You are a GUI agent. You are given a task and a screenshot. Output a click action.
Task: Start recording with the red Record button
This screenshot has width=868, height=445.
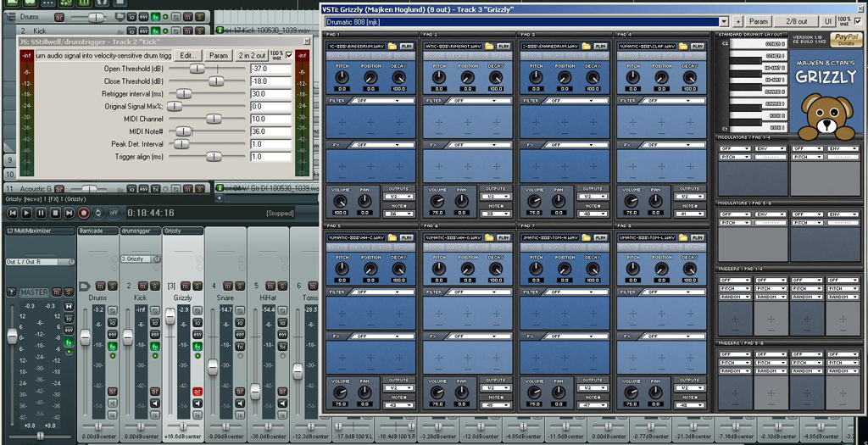coord(84,213)
